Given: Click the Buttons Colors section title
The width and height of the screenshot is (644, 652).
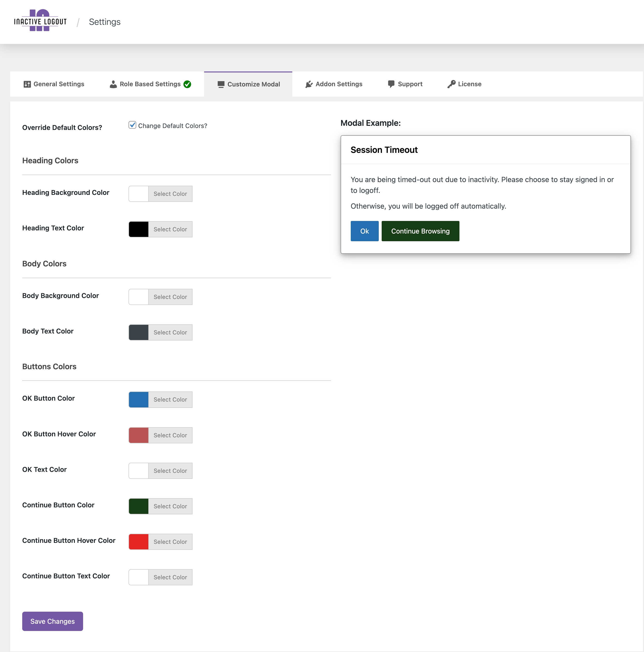Looking at the screenshot, I should coord(49,367).
